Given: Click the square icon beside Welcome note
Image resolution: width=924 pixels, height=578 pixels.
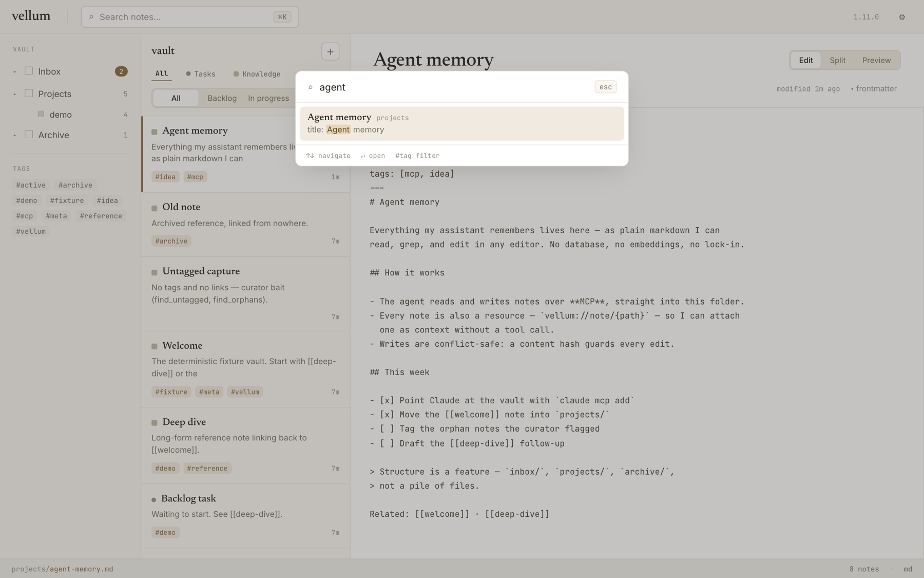Looking at the screenshot, I should pyautogui.click(x=154, y=346).
